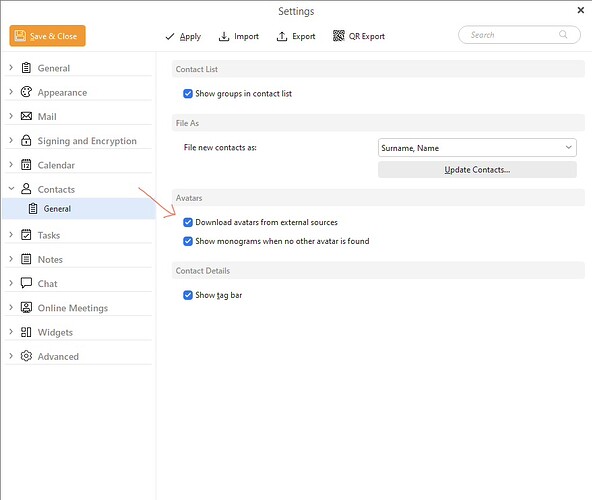This screenshot has height=500, width=592.
Task: Click the Import download icon
Action: pyautogui.click(x=224, y=36)
